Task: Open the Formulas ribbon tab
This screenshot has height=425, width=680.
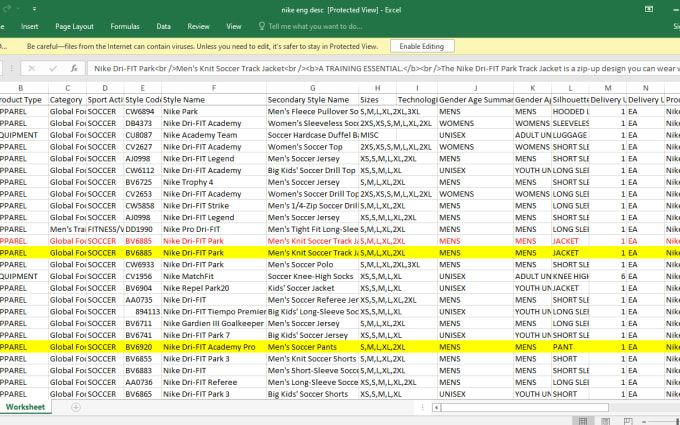Action: coord(125,26)
